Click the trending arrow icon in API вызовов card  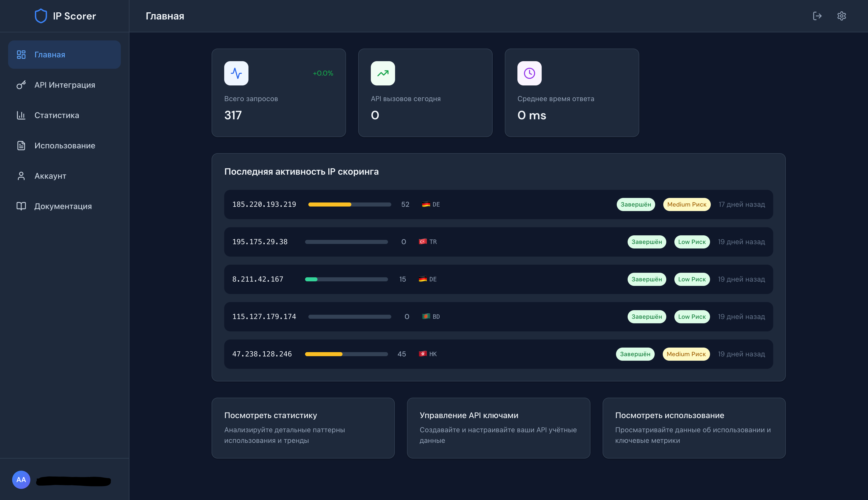tap(383, 73)
